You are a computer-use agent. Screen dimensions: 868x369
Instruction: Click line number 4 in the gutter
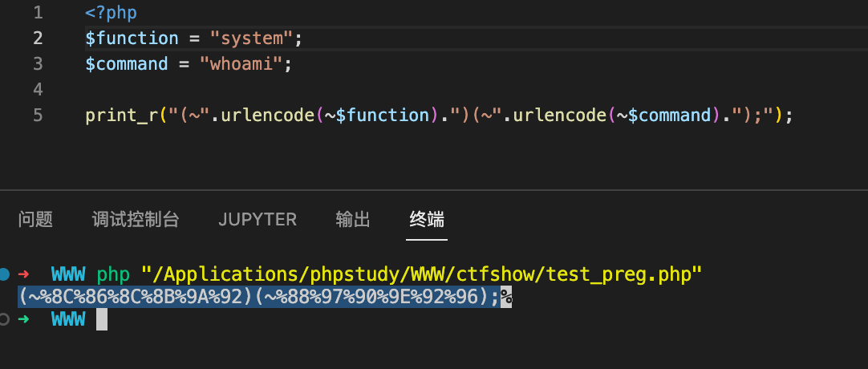[38, 89]
